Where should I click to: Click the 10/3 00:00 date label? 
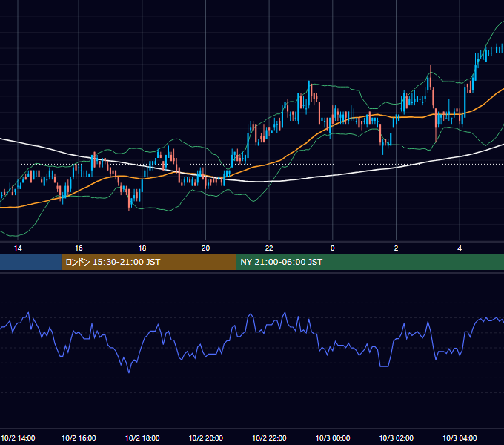pos(333,438)
